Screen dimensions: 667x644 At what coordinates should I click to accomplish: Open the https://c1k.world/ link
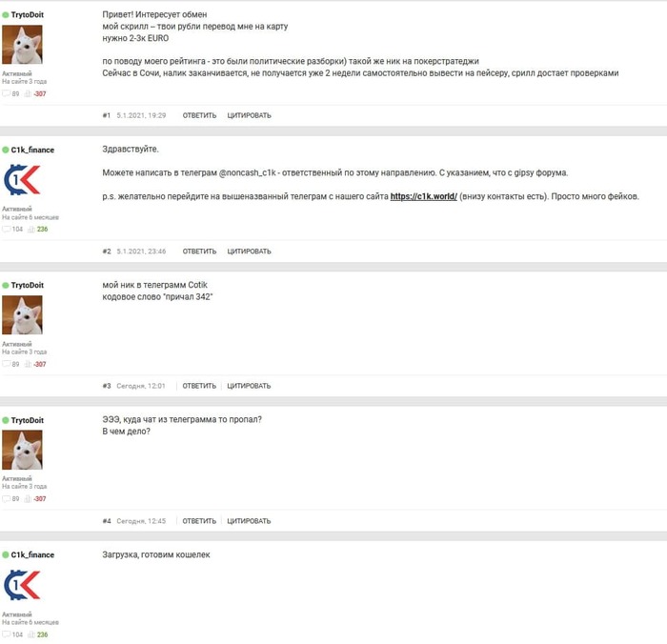coord(424,196)
